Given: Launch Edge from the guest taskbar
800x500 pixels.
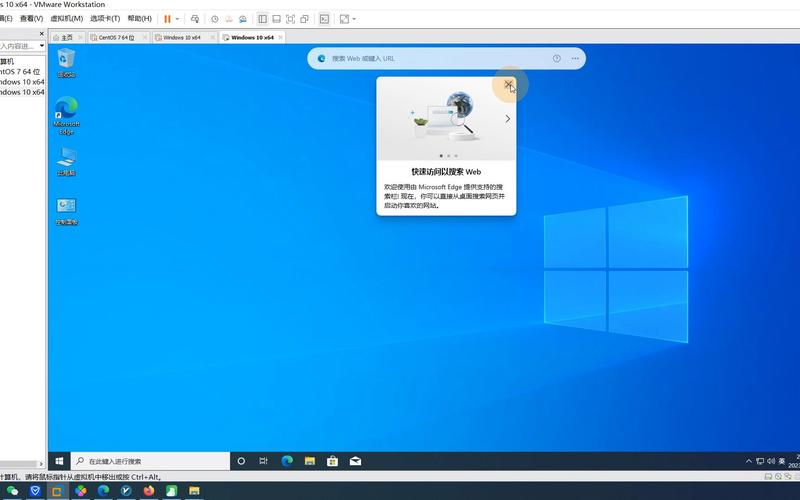Looking at the screenshot, I should pyautogui.click(x=287, y=461).
